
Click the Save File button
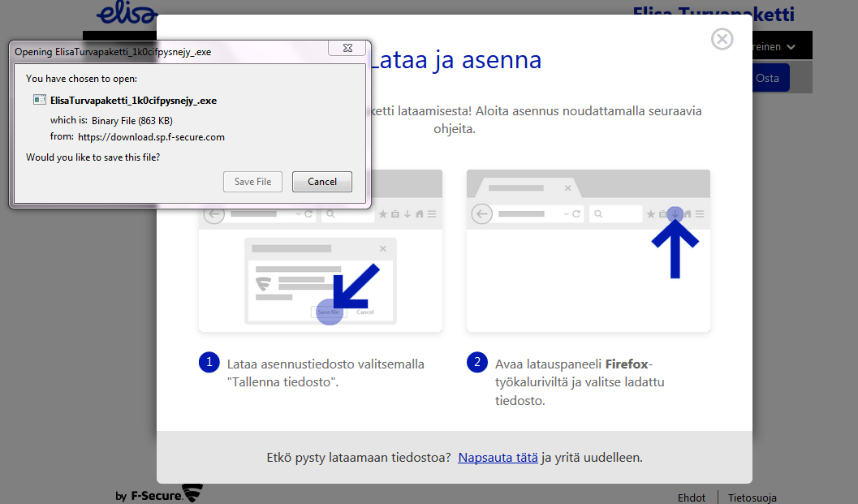252,182
